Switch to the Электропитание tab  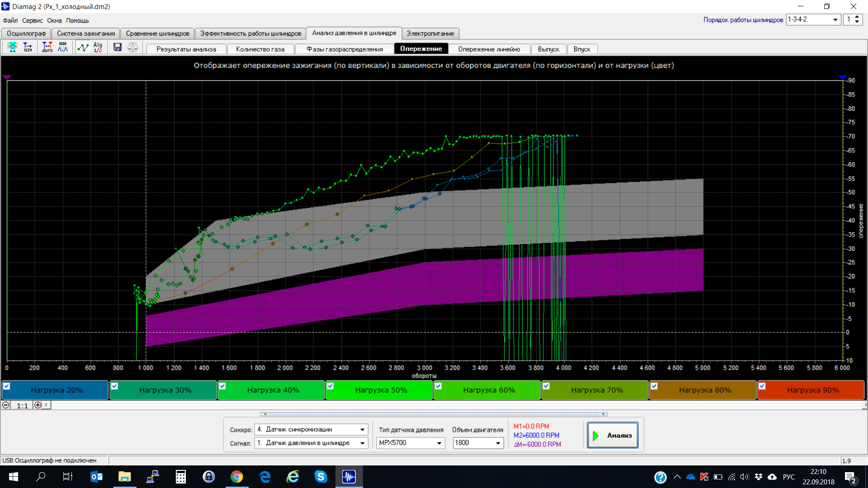430,33
